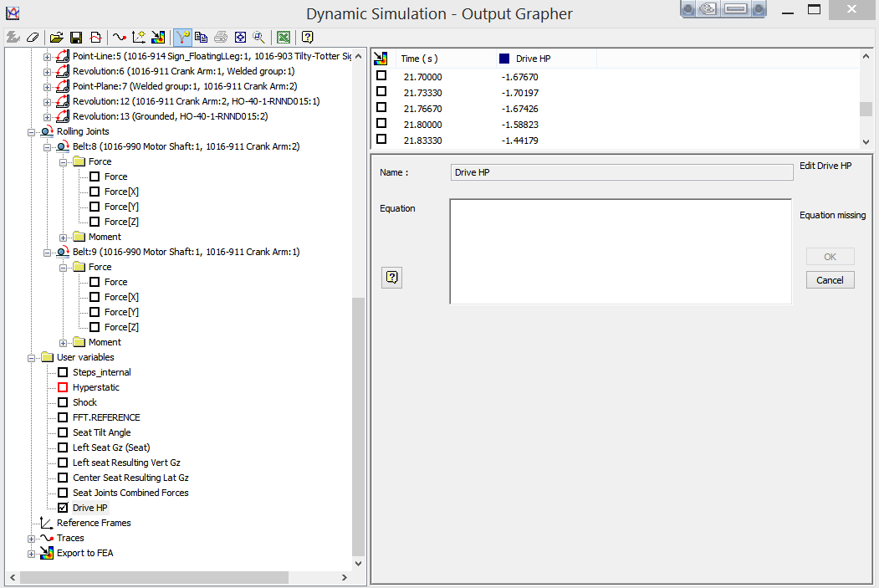Select FFT.REFERENCE variable label

[x=106, y=417]
